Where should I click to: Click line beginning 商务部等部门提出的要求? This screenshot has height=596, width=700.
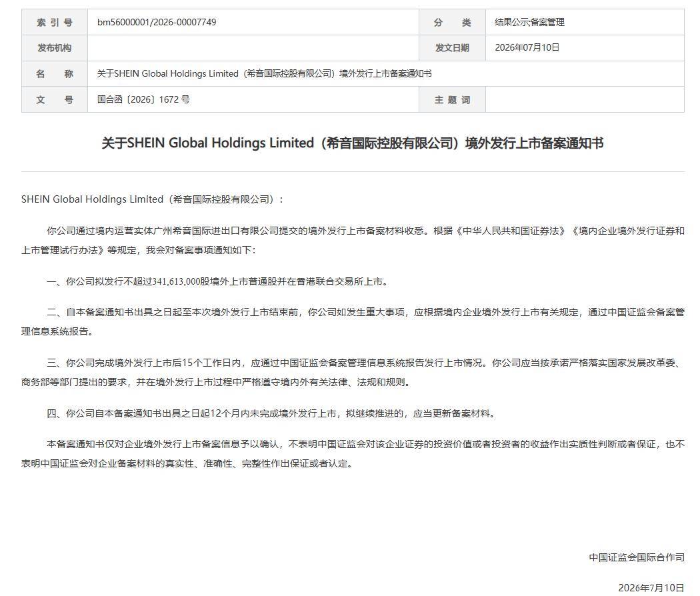point(215,382)
